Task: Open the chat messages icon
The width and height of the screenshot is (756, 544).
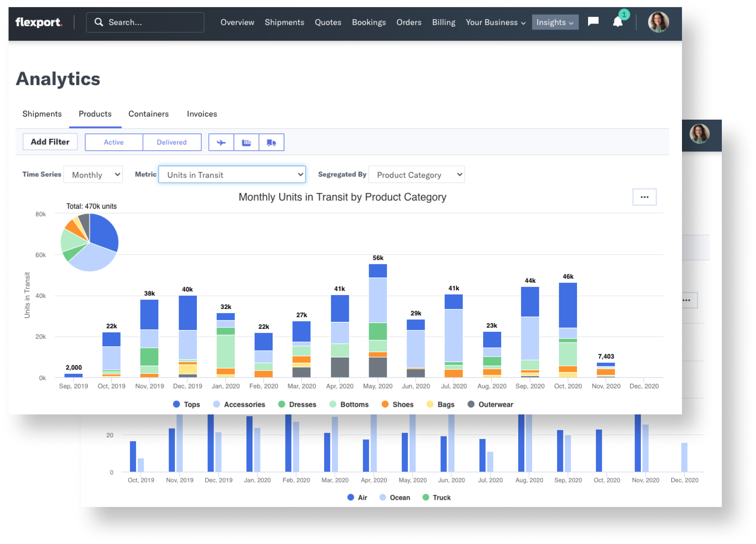Action: 593,22
